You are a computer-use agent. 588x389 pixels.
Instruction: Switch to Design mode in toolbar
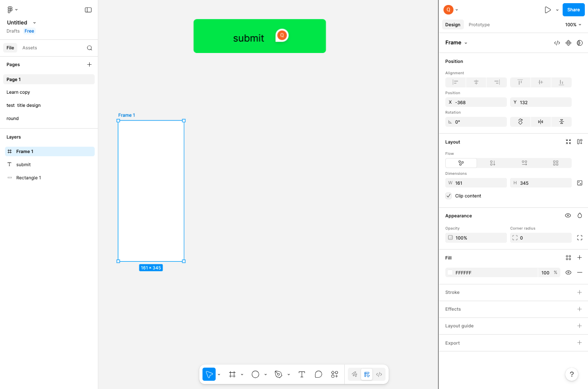pos(367,375)
